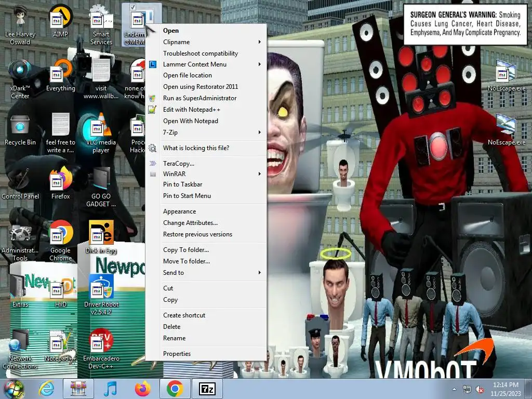Click the taskbar clock 12:14 PM
The height and width of the screenshot is (399, 532).
point(506,385)
